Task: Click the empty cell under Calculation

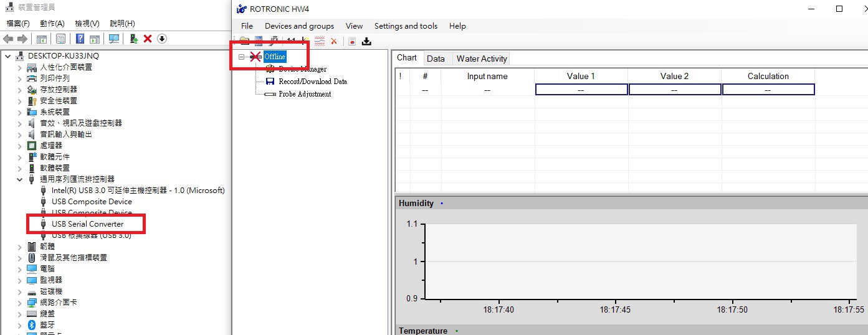Action: 768,90
